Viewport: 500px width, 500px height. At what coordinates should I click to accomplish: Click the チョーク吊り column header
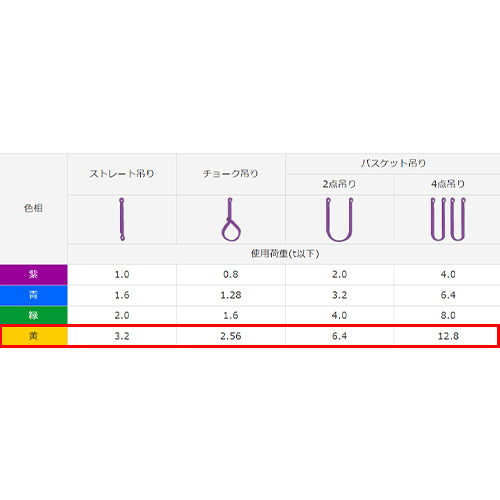click(231, 174)
